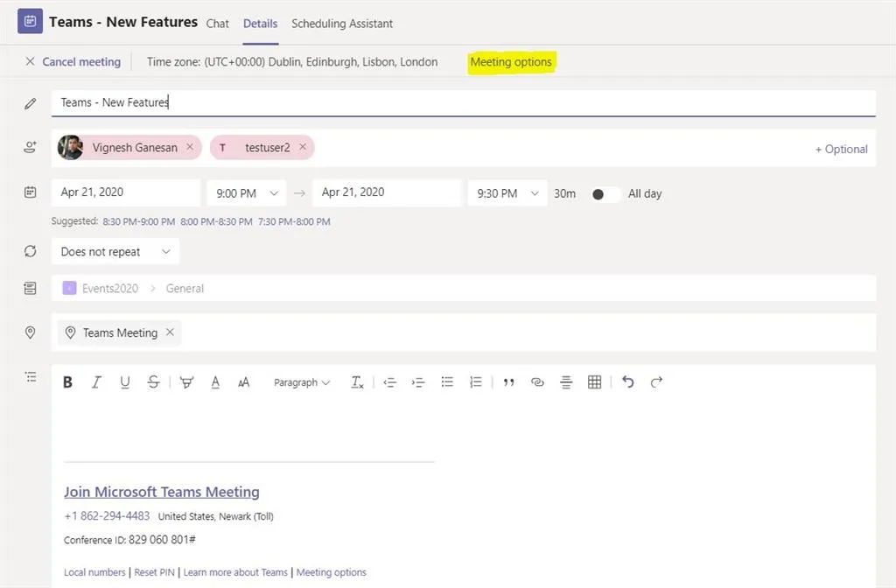Insert a quote block
Image resolution: width=896 pixels, height=588 pixels.
pos(508,382)
